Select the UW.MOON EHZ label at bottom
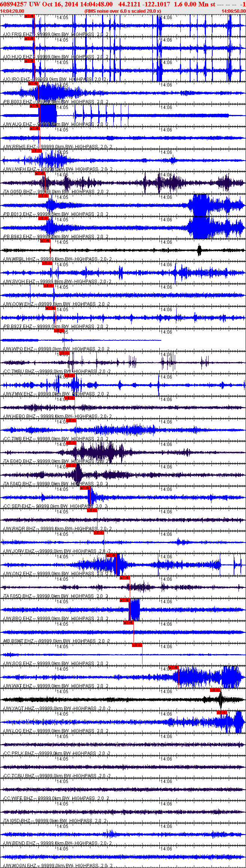Screen dimensions: 246x868 tap(19, 865)
